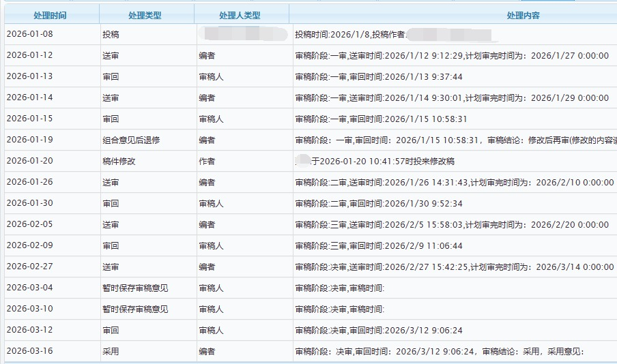Select 暂时保存审稿意见 in the 2026-03-04 row
Image resolution: width=617 pixels, height=364 pixels.
(135, 288)
